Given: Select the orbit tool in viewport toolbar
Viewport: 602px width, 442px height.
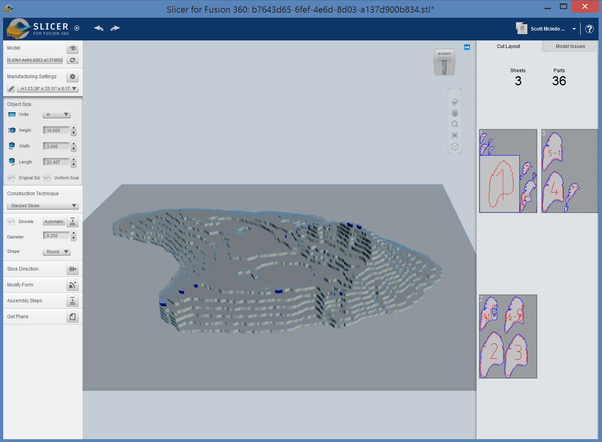Looking at the screenshot, I should pos(455,102).
